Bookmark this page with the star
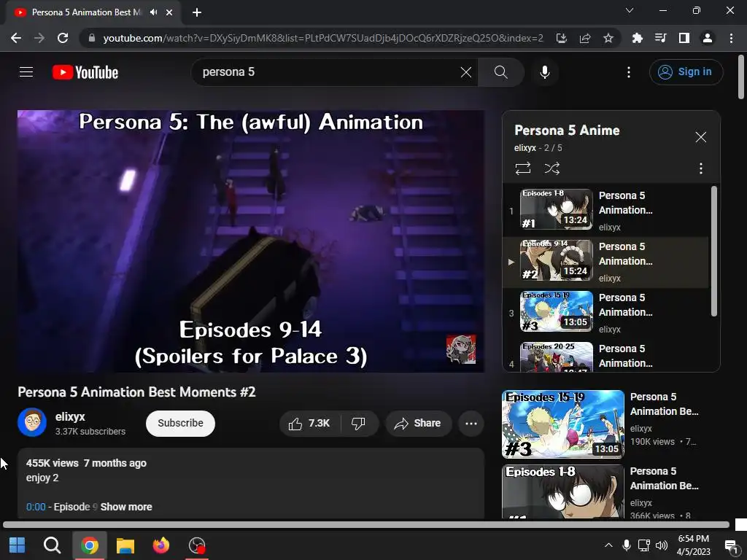 pyautogui.click(x=608, y=38)
